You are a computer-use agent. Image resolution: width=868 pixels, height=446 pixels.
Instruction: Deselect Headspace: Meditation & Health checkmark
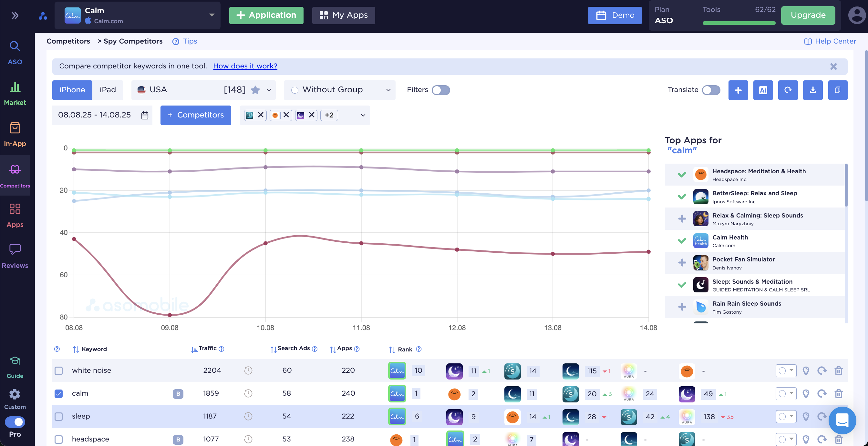[682, 175]
